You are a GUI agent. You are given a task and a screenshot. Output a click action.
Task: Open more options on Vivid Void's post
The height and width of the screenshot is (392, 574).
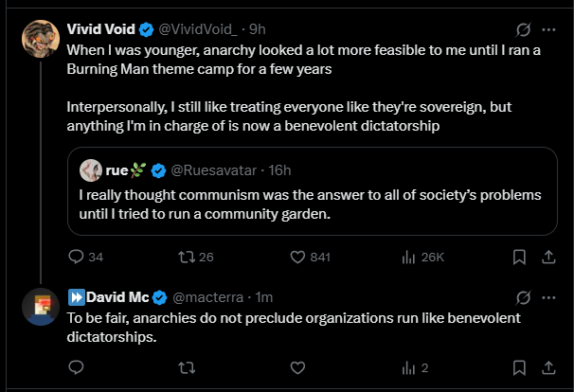click(550, 29)
